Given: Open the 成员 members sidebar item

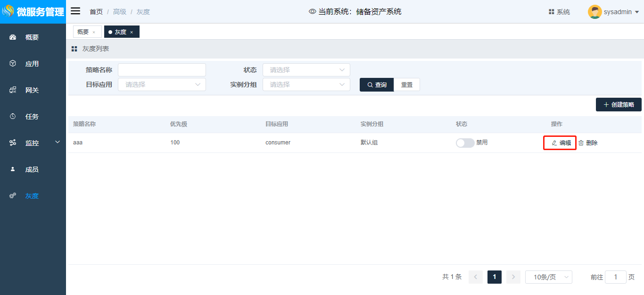Looking at the screenshot, I should tap(32, 169).
